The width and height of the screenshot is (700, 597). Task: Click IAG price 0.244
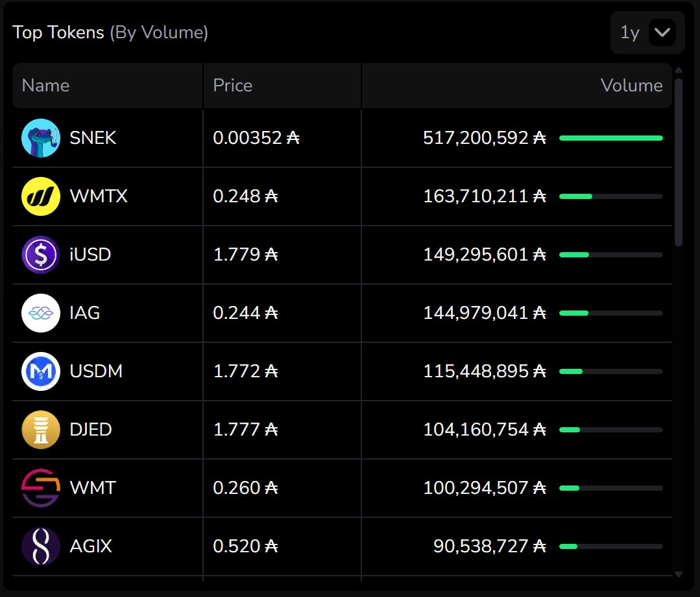tap(245, 313)
